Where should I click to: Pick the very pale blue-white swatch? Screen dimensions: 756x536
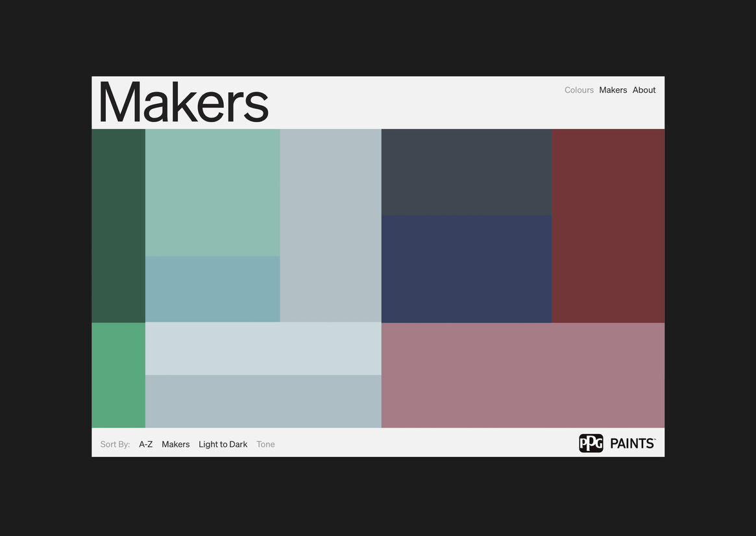tap(263, 348)
